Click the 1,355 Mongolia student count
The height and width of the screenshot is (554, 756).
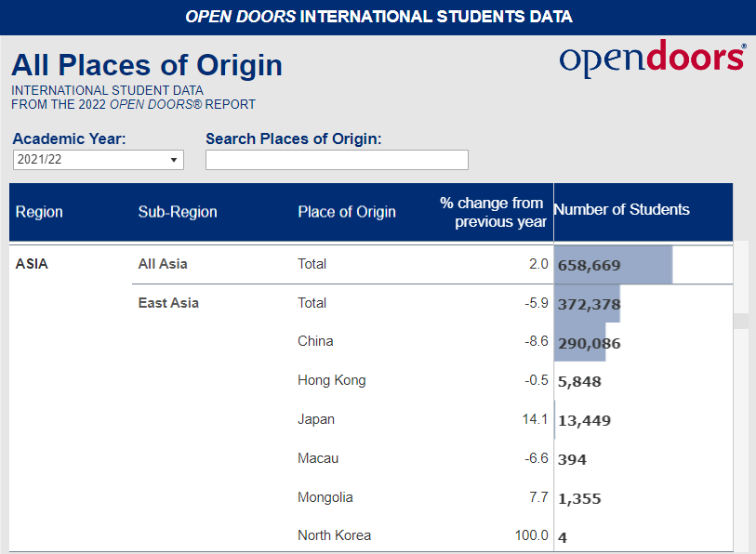click(579, 498)
